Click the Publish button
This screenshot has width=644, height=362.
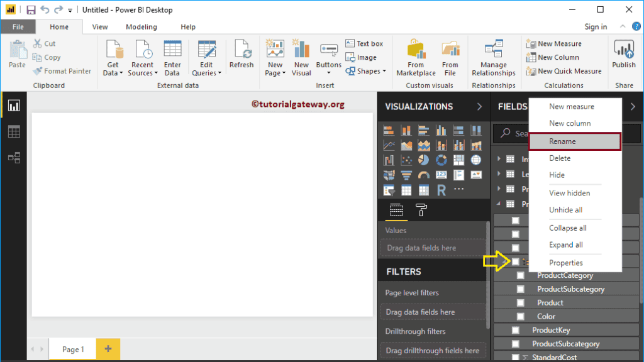pos(623,54)
